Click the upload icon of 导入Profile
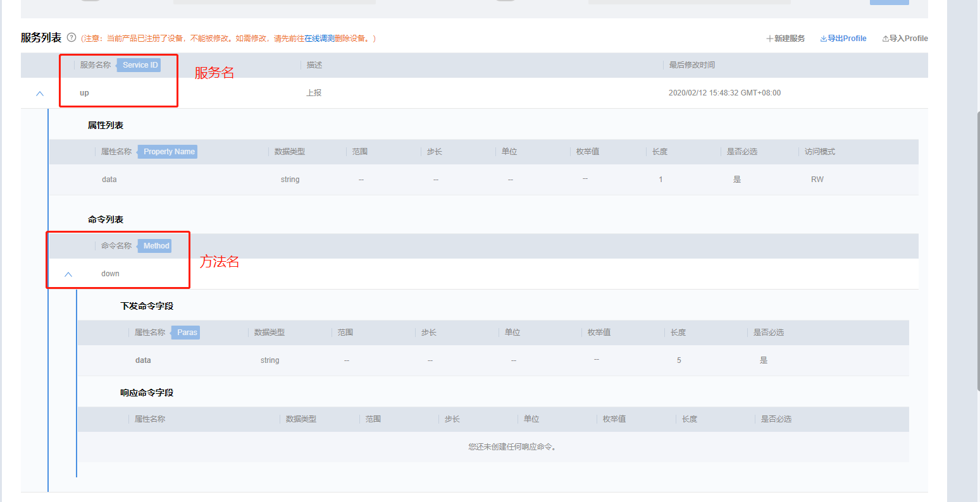980x502 pixels. [x=885, y=39]
